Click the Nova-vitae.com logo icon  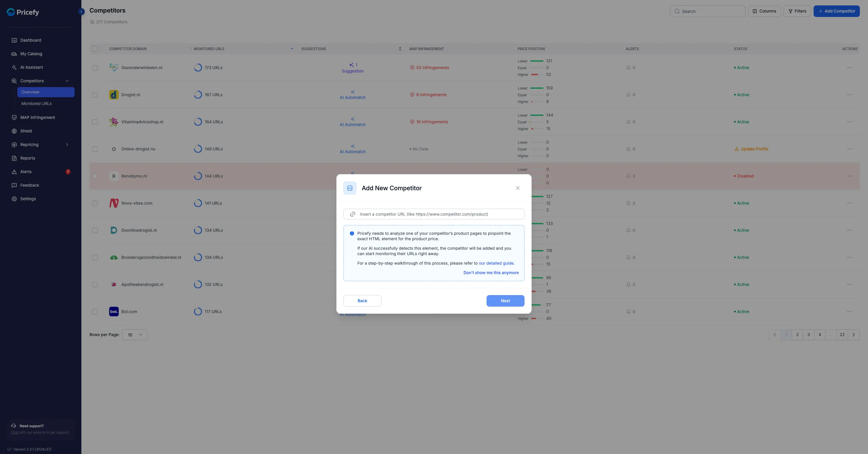(114, 203)
